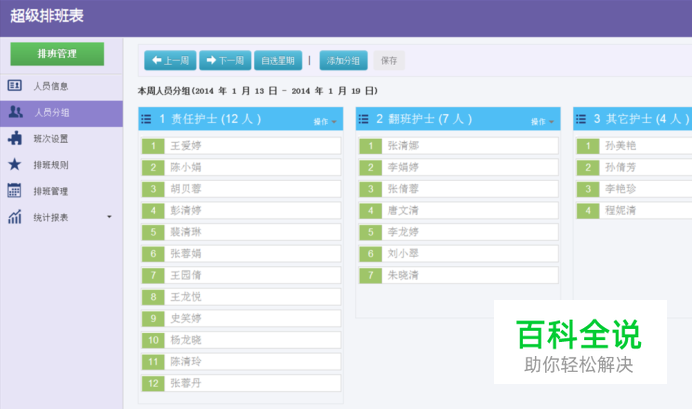Select 裴清琳 row
The width and height of the screenshot is (692, 409).
[241, 232]
